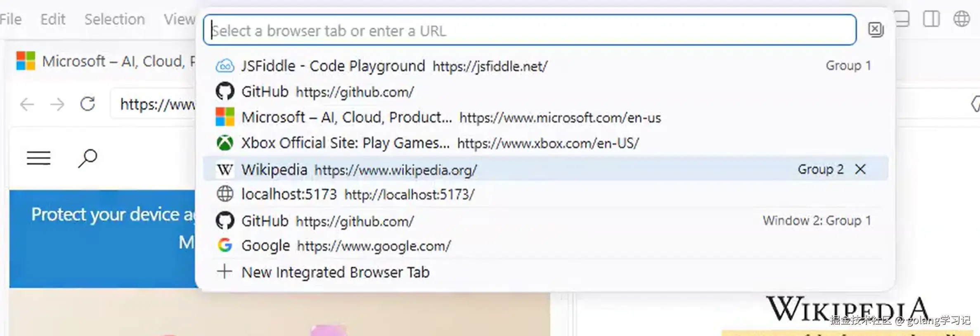Click New Integrated Browser Tab
The height and width of the screenshot is (336, 980).
[545, 272]
